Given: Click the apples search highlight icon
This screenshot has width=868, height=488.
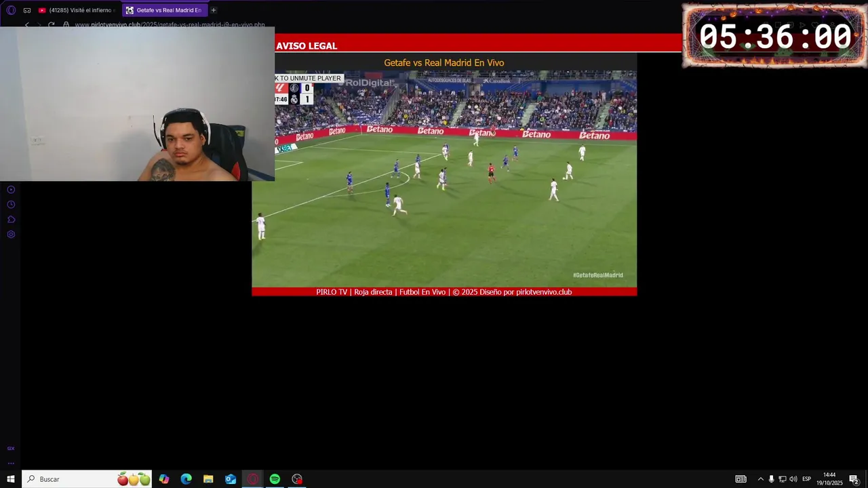Looking at the screenshot, I should [x=134, y=479].
